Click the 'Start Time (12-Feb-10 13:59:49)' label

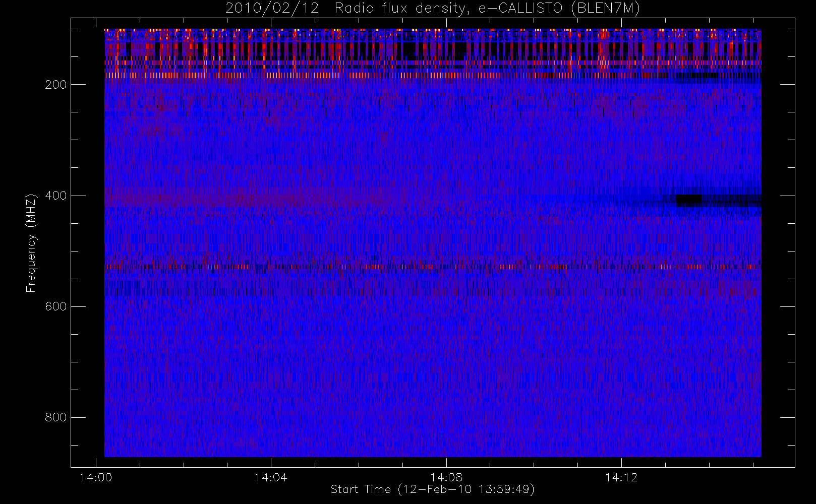[x=432, y=489]
